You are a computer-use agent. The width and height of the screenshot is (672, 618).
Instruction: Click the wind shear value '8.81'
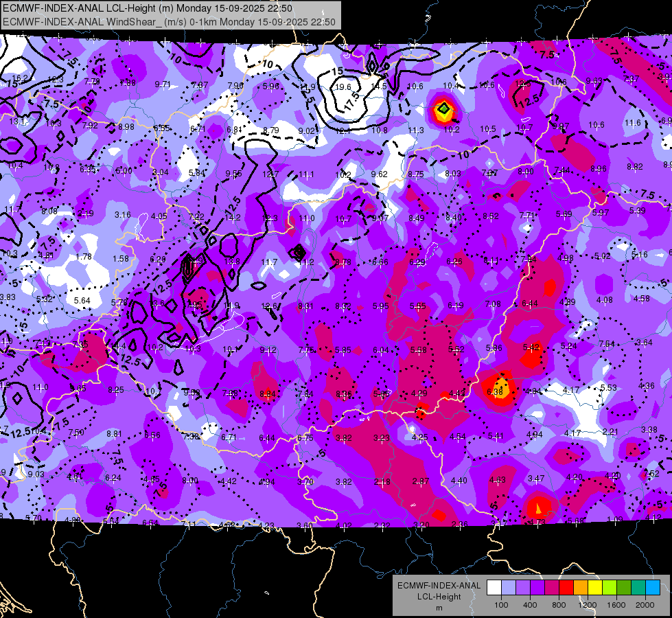click(114, 433)
